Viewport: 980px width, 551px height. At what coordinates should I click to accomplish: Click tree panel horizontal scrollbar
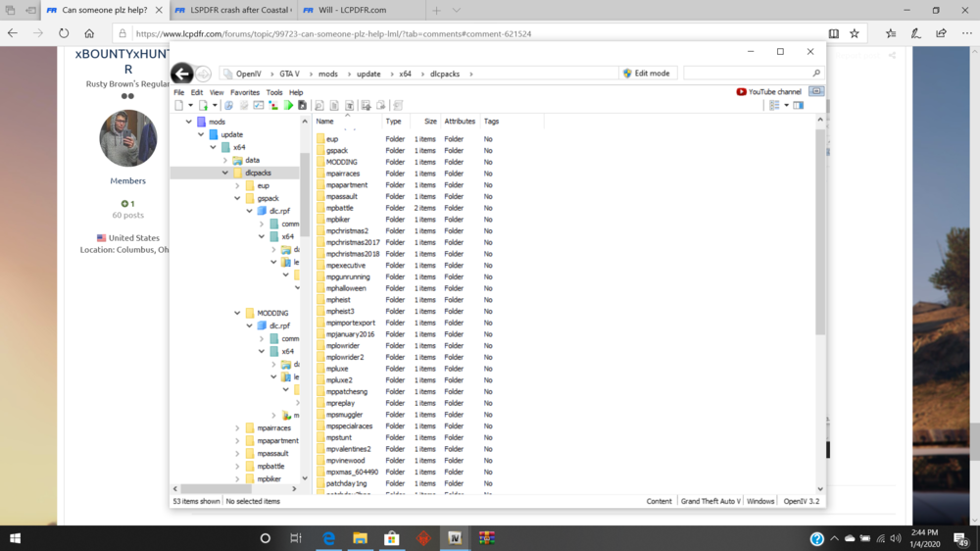215,488
